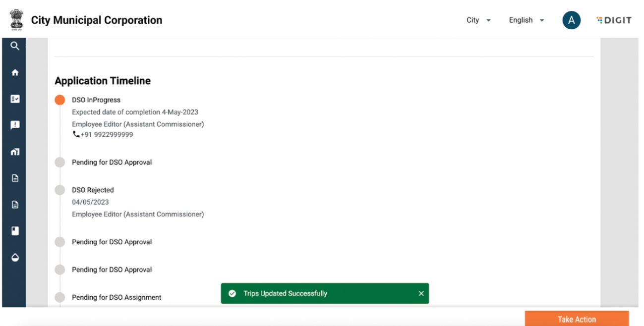Open the user profile avatar menu
644x326 pixels.
571,20
